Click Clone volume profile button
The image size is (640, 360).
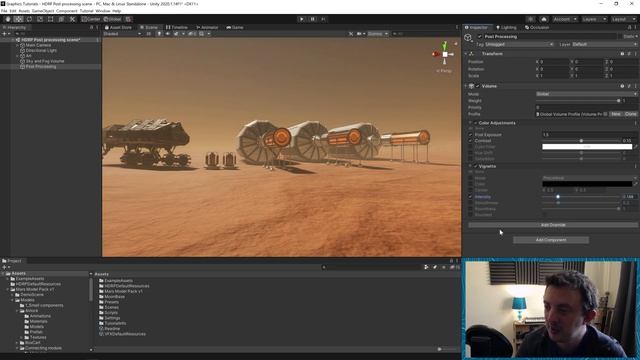tap(631, 114)
